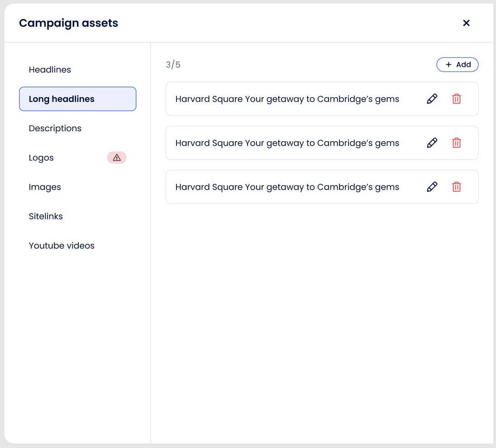Click the third Harvard Square headline row
The width and height of the screenshot is (496, 448).
(287, 187)
